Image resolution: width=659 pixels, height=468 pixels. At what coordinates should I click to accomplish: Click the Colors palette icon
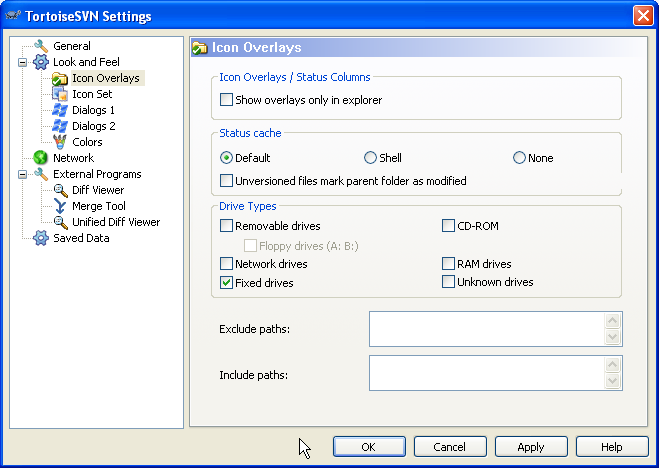pyautogui.click(x=60, y=142)
